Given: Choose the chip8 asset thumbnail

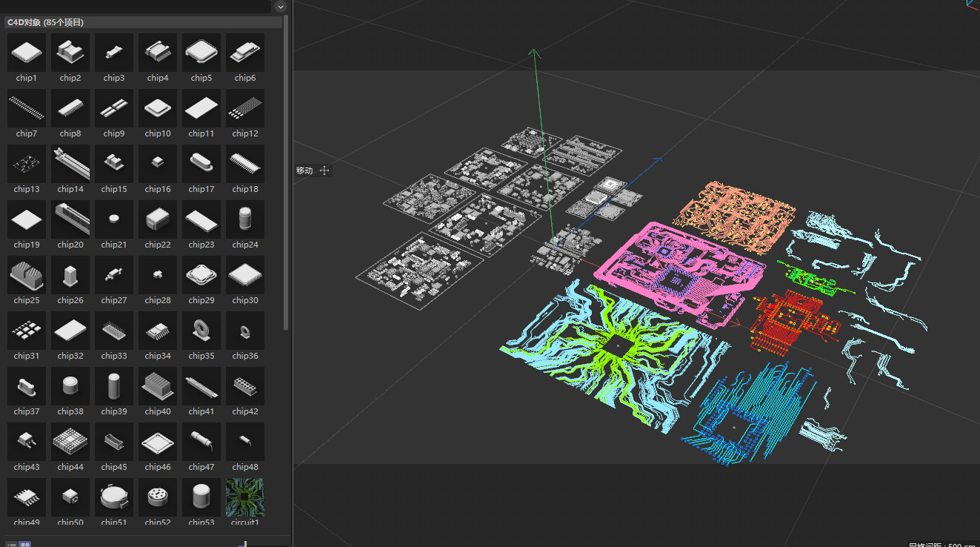Looking at the screenshot, I should 70,108.
